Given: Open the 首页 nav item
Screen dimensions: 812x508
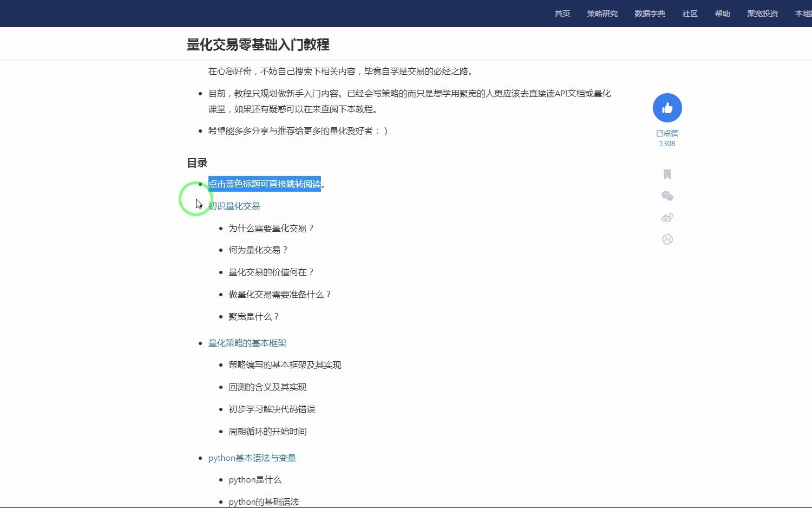Looking at the screenshot, I should (x=562, y=14).
